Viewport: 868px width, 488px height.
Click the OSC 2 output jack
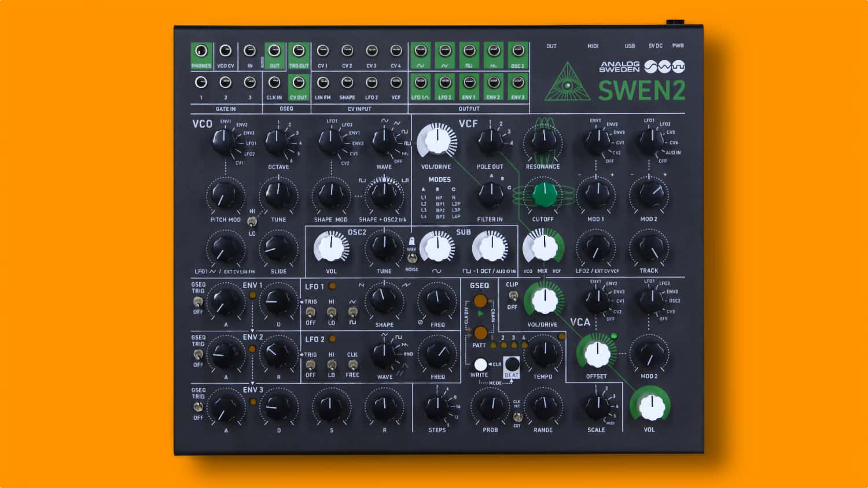pos(518,51)
